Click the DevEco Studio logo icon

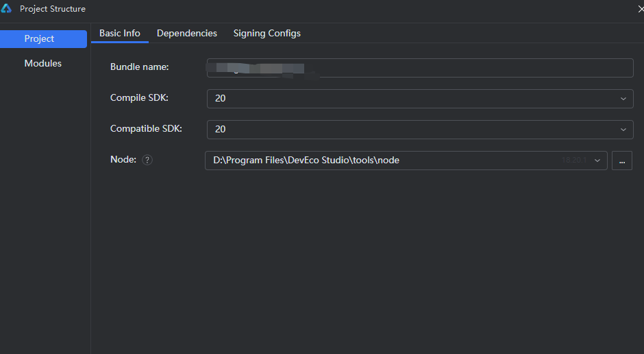pos(7,9)
